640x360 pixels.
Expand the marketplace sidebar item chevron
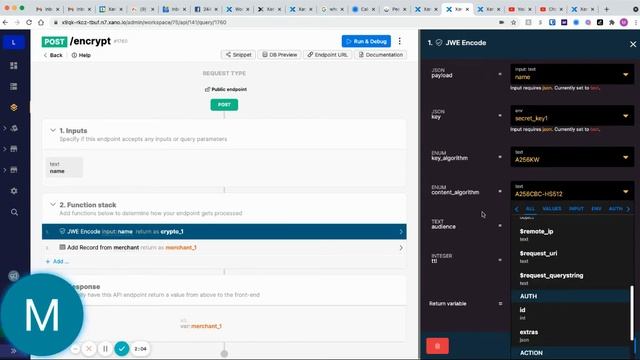5,149
